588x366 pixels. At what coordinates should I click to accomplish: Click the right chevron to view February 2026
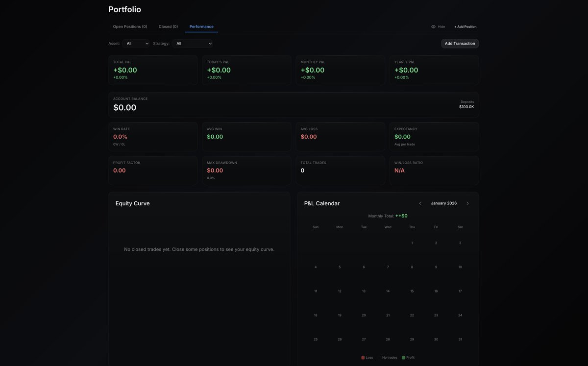[467, 203]
